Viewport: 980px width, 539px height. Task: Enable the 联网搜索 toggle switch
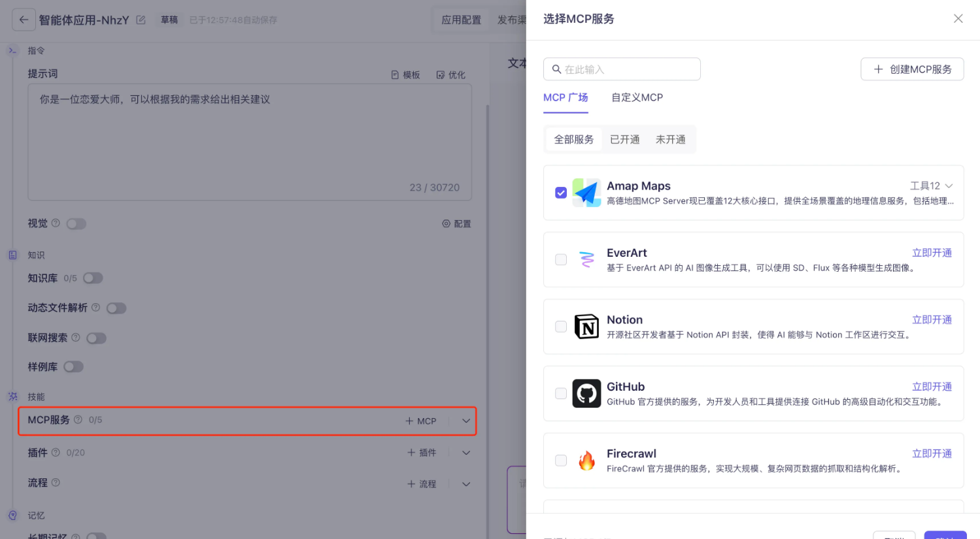click(x=96, y=338)
